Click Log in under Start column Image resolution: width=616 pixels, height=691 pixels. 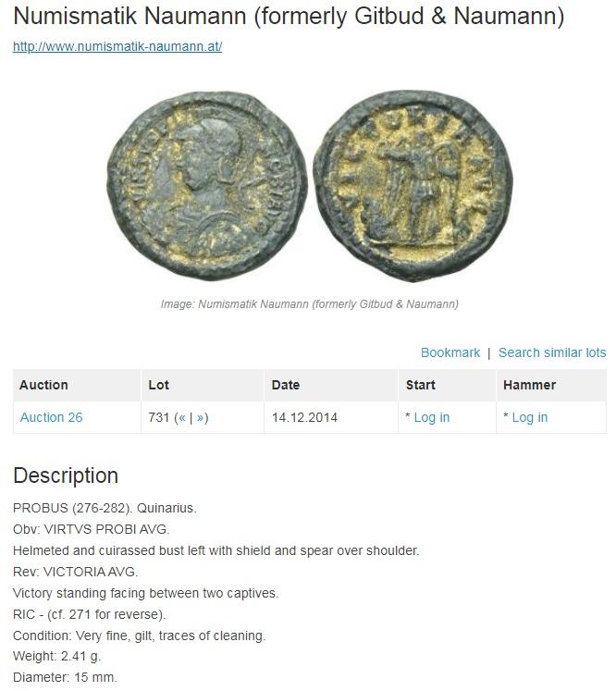431,417
